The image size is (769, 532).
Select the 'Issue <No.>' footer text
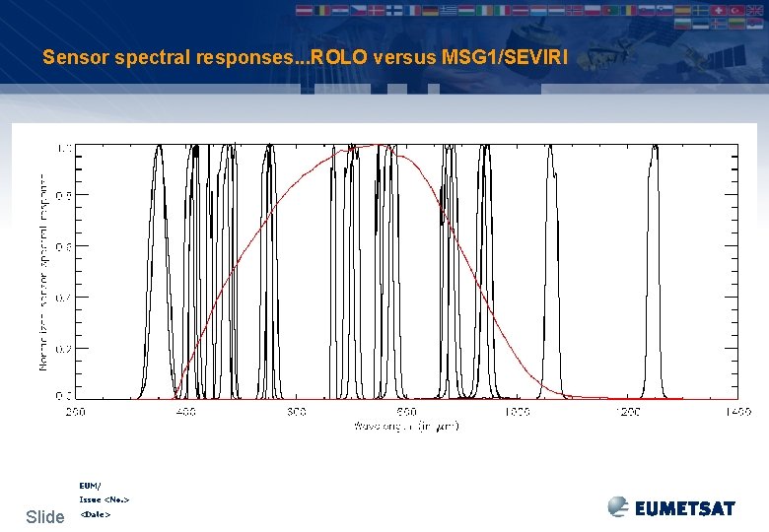click(x=104, y=499)
